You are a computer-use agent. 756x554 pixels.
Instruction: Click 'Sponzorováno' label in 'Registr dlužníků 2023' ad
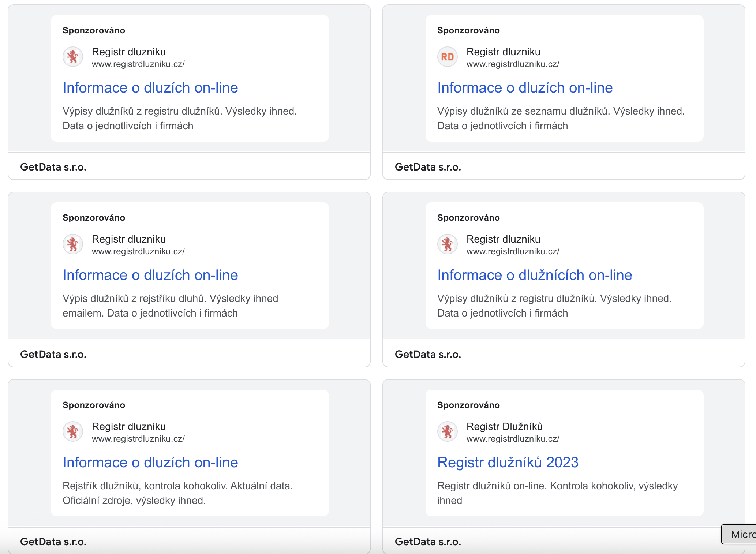tap(468, 405)
